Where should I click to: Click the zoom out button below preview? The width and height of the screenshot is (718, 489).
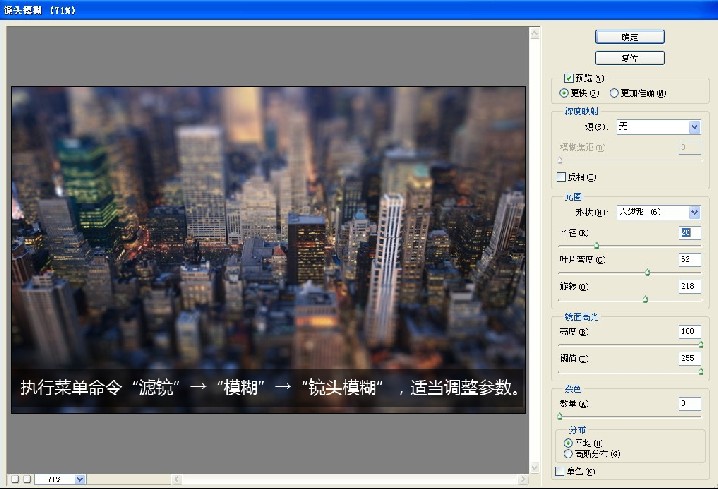click(x=15, y=480)
